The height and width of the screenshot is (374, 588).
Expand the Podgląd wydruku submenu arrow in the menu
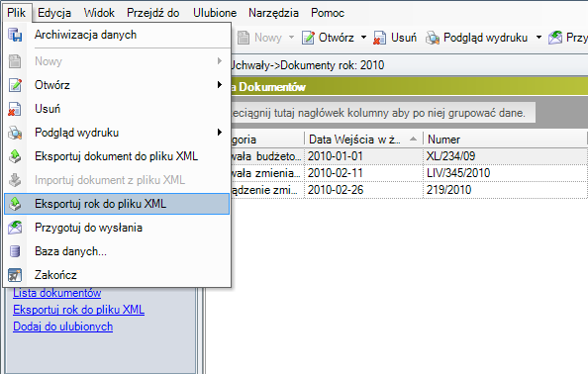coord(220,133)
